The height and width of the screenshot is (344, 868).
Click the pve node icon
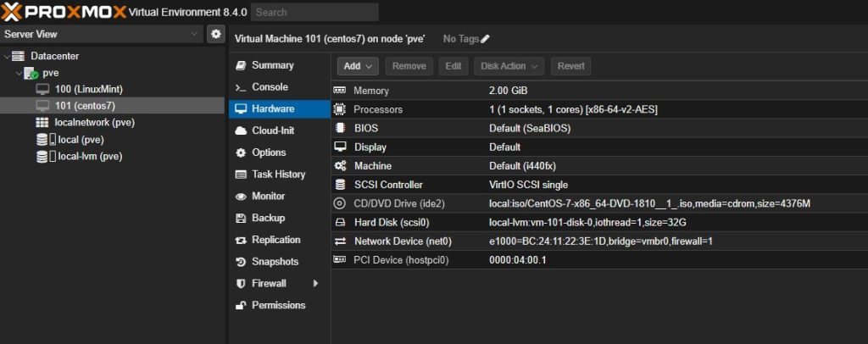coord(31,73)
